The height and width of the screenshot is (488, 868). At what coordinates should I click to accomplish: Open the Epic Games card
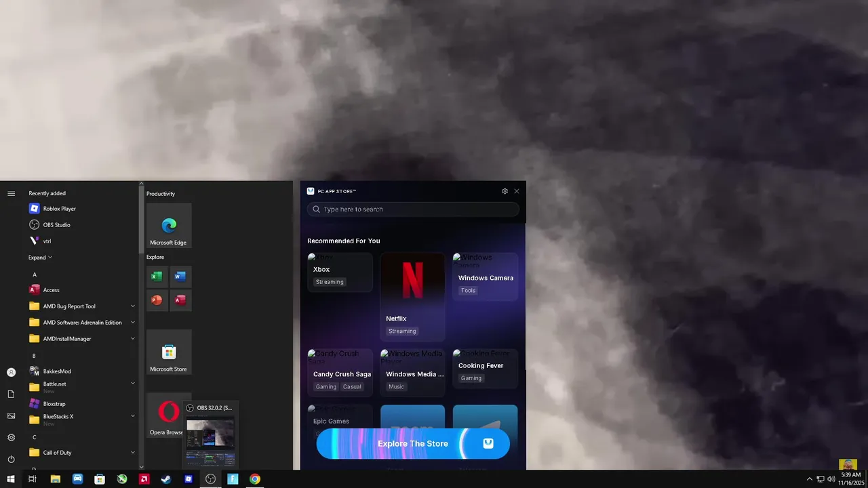340,417
